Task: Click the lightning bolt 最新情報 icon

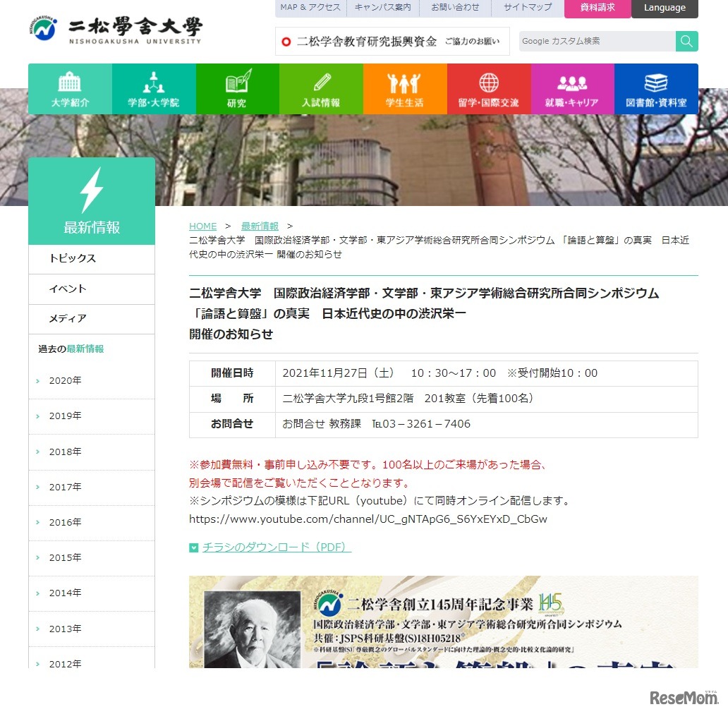Action: pyautogui.click(x=92, y=190)
